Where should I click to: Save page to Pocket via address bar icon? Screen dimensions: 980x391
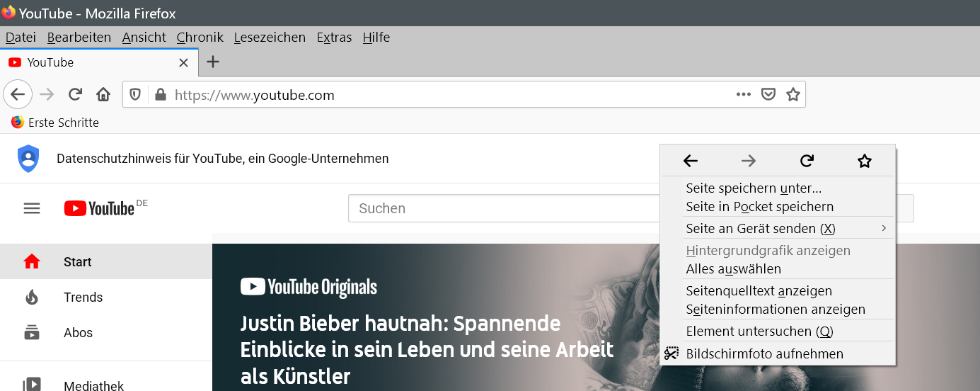click(x=768, y=94)
